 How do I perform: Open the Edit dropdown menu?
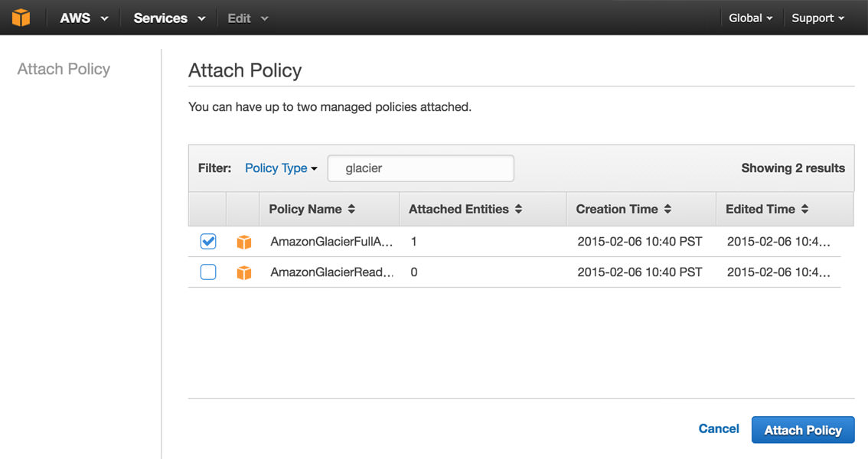[248, 18]
